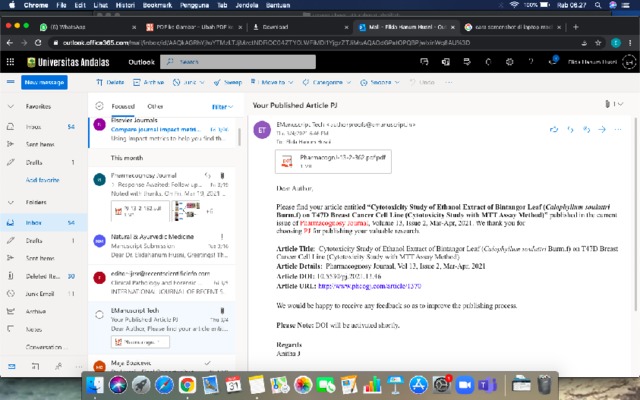Toggle the select-all circle beside Focused
This screenshot has height=400, width=640.
99,106
